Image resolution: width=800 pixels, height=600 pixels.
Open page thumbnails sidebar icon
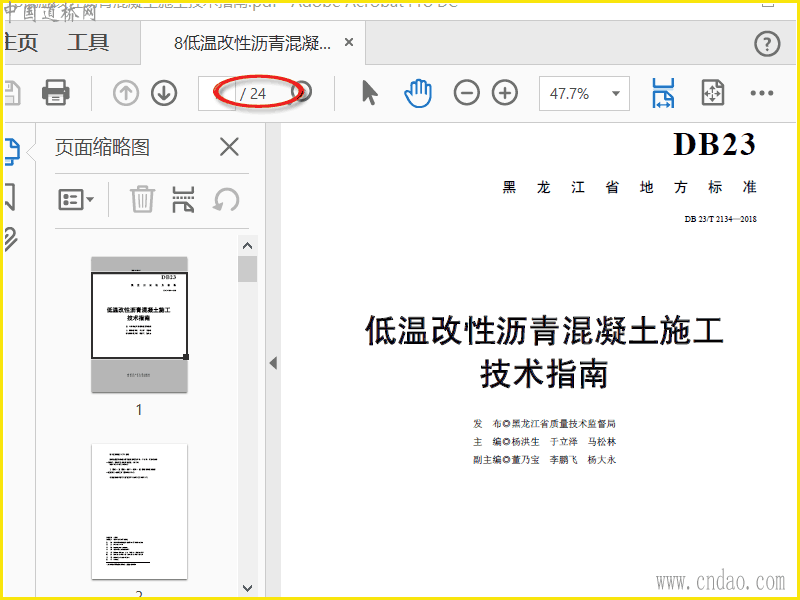pyautogui.click(x=11, y=152)
